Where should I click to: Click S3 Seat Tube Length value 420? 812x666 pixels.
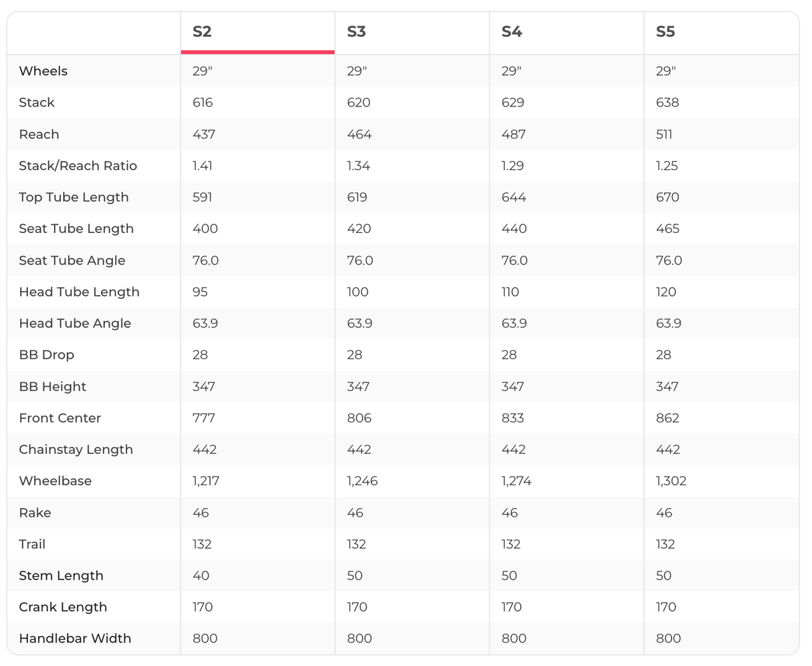tap(359, 229)
